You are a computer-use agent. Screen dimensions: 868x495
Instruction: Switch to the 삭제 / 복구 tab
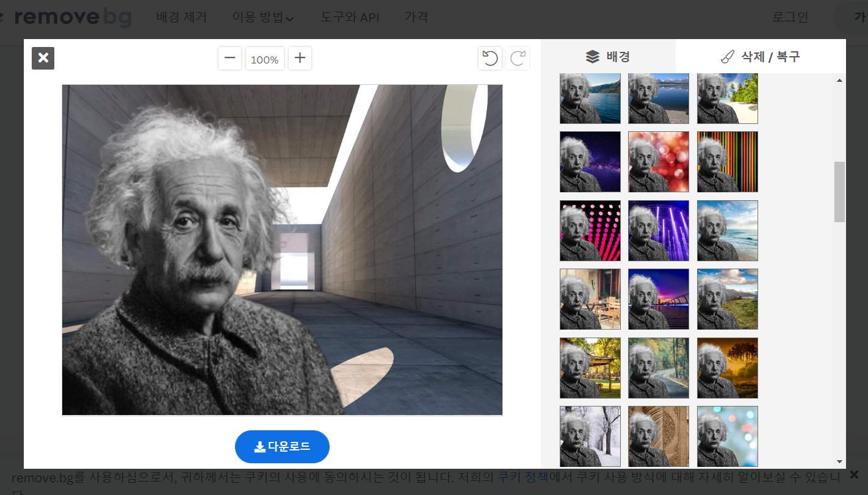click(x=761, y=57)
